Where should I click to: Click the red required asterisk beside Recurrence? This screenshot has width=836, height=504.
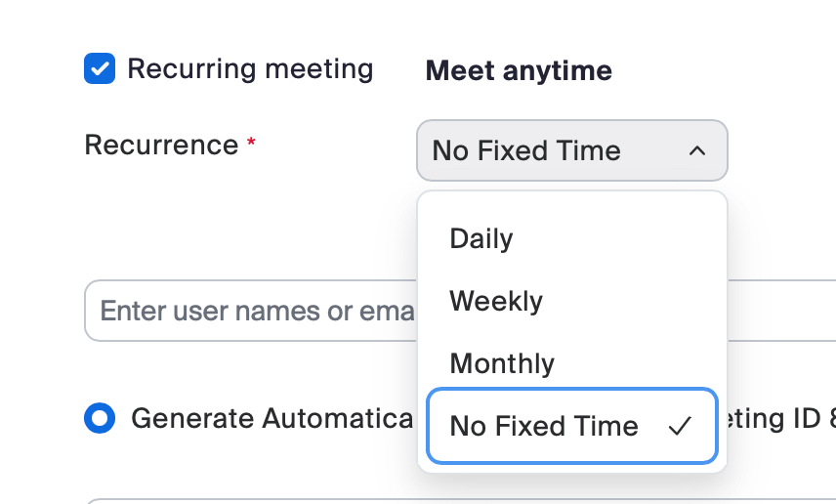point(251,144)
